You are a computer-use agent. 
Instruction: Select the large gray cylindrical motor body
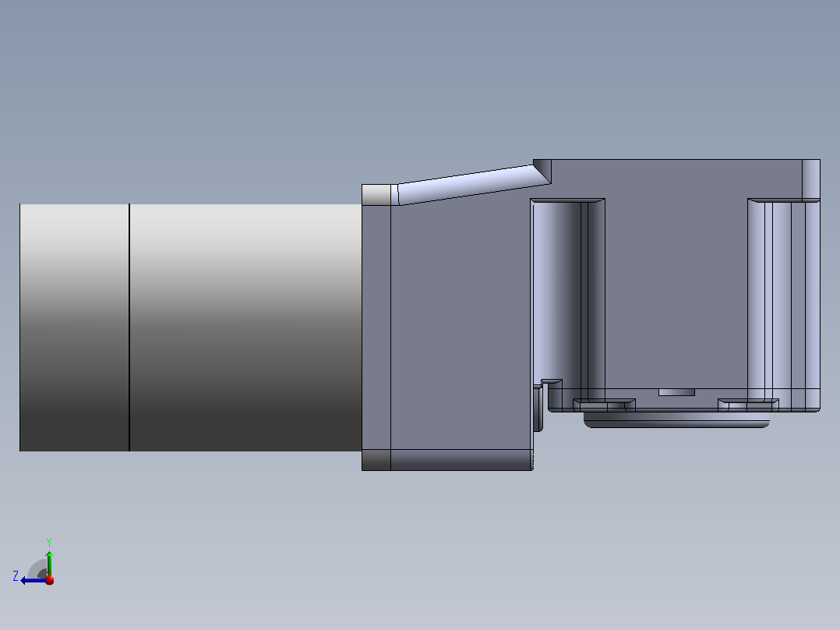245,327
